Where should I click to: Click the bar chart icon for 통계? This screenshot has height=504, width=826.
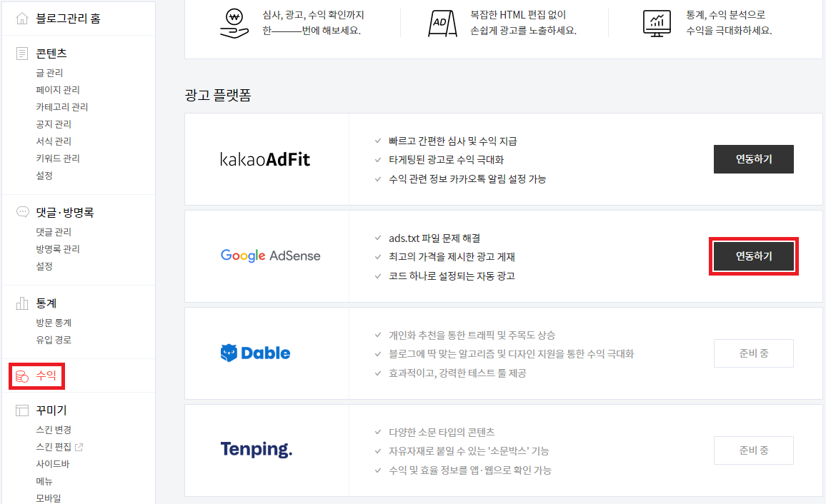[22, 303]
